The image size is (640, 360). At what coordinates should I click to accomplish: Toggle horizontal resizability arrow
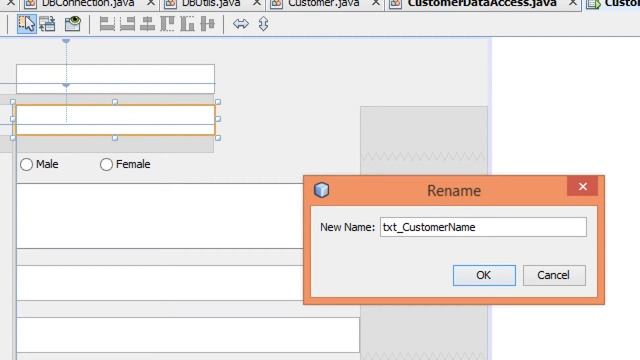coord(241,24)
